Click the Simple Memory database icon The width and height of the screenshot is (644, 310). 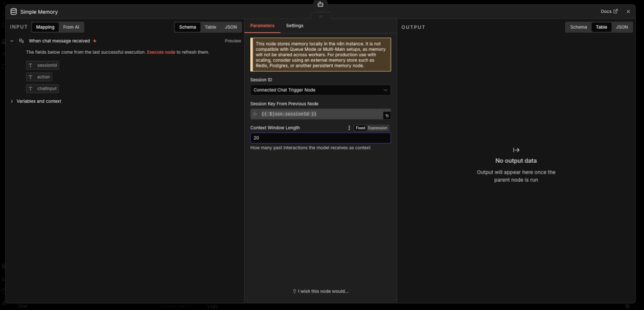[14, 11]
